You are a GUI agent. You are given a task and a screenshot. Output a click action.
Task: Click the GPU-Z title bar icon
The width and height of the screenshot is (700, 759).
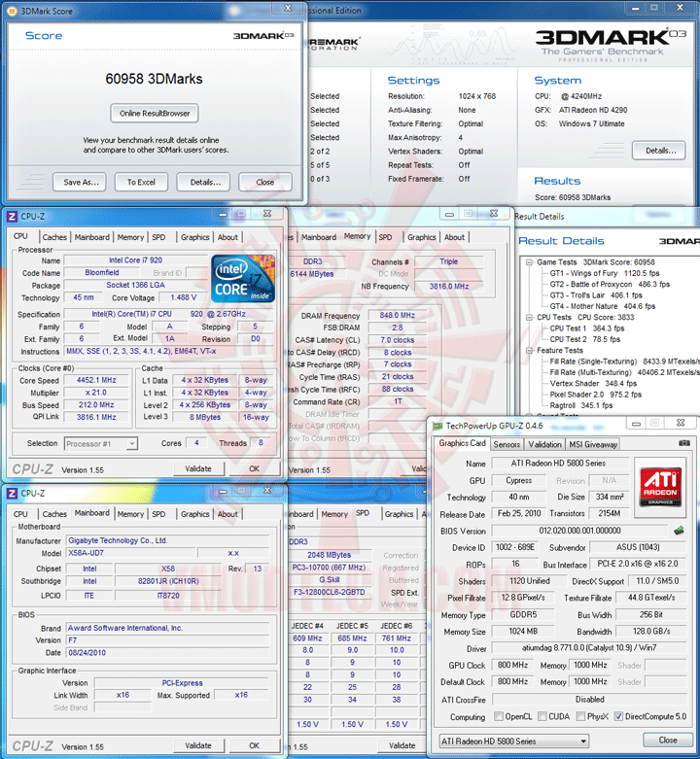tap(437, 426)
